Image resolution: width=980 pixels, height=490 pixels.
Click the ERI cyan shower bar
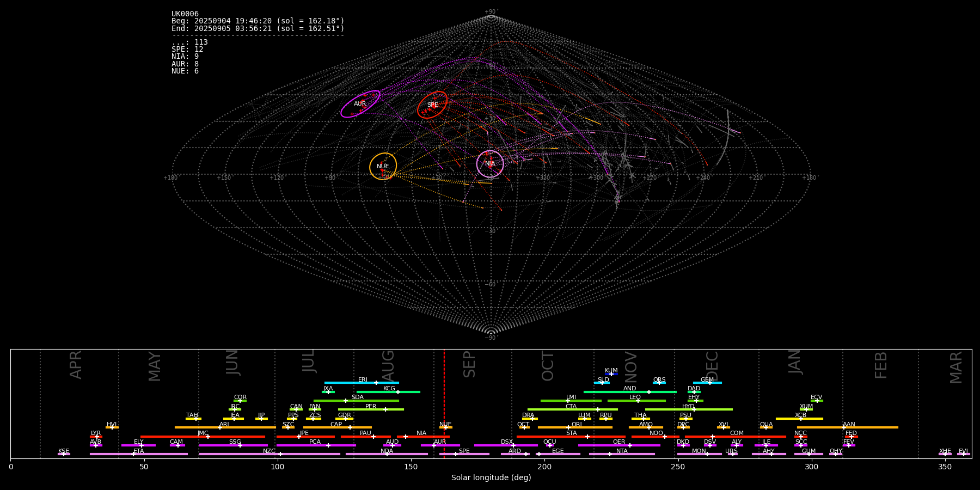pos(362,383)
